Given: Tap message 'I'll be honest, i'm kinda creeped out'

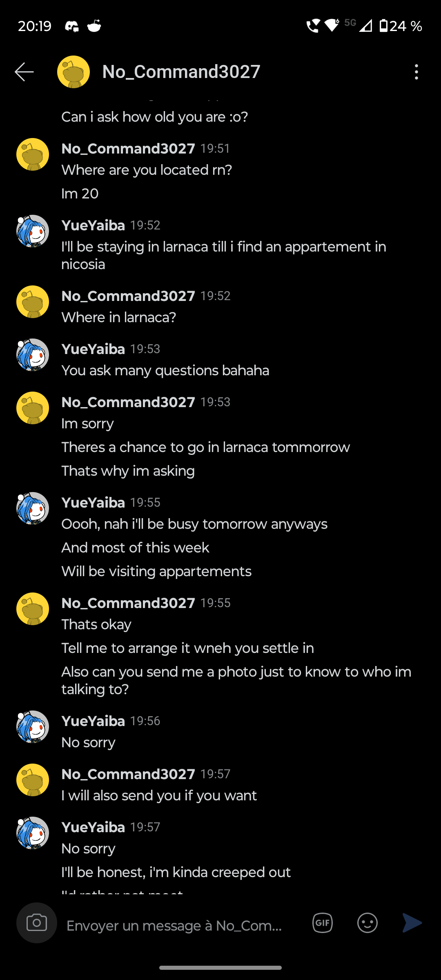Looking at the screenshot, I should coord(176,872).
